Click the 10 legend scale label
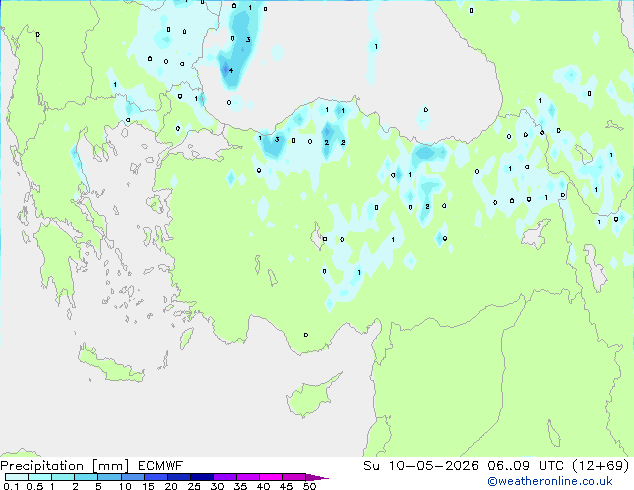 [125, 486]
